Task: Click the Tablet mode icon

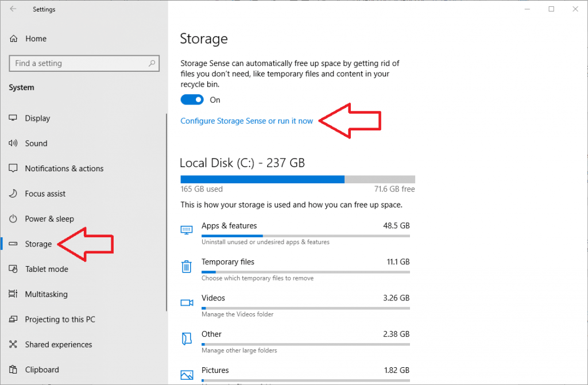Action: [13, 269]
